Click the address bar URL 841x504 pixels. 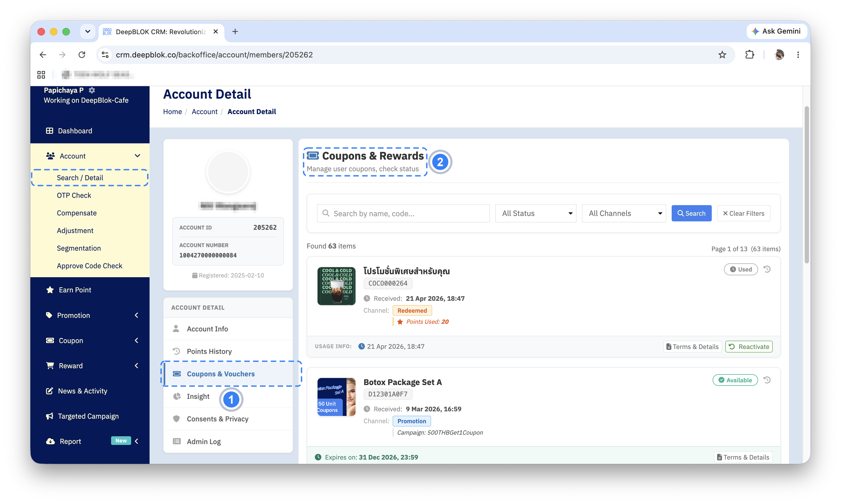click(x=214, y=55)
